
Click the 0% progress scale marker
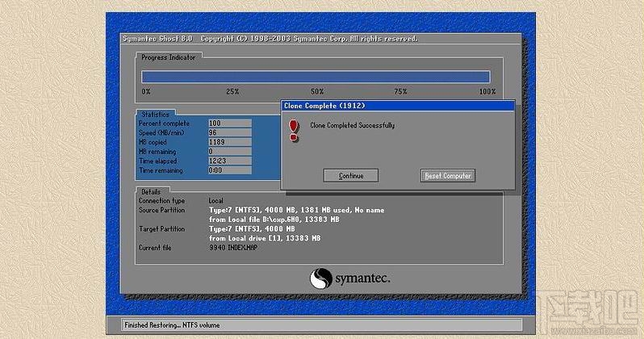pos(146,91)
